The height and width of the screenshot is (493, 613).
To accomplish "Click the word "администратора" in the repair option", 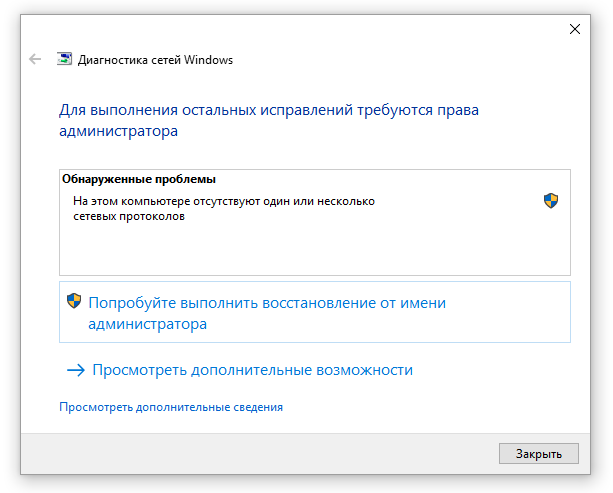I will pyautogui.click(x=147, y=324).
